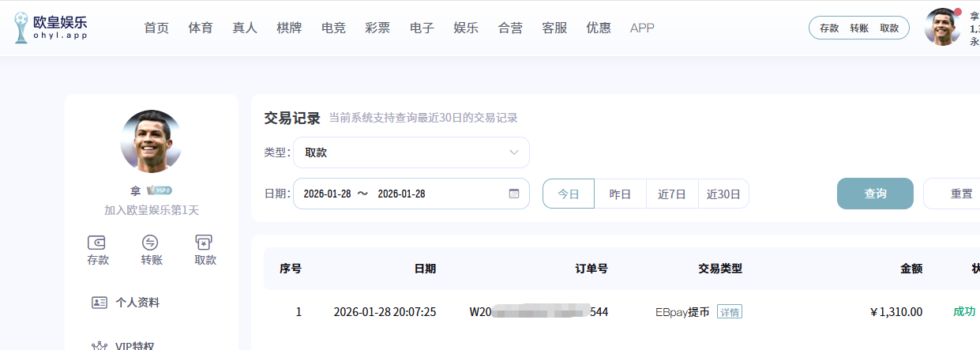Select the 昨日 date range option
Image resolution: width=980 pixels, height=350 pixels.
[x=620, y=194]
